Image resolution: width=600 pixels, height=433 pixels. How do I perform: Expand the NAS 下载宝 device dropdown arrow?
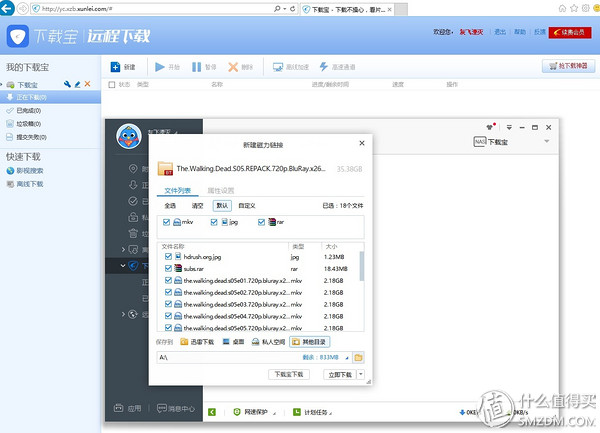pyautogui.click(x=547, y=142)
